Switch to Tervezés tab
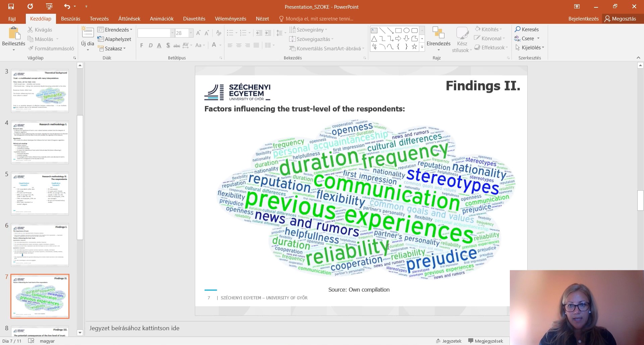This screenshot has width=644, height=345. click(x=99, y=19)
